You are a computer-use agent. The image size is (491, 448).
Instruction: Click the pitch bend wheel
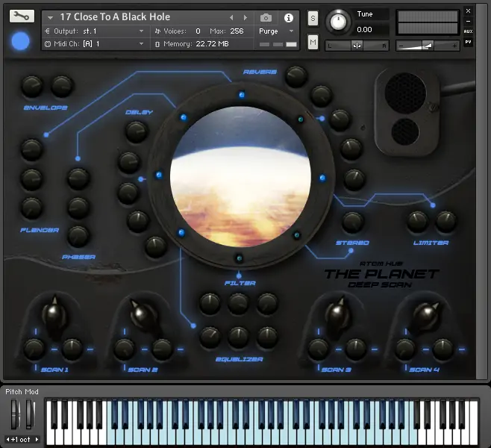[15, 414]
